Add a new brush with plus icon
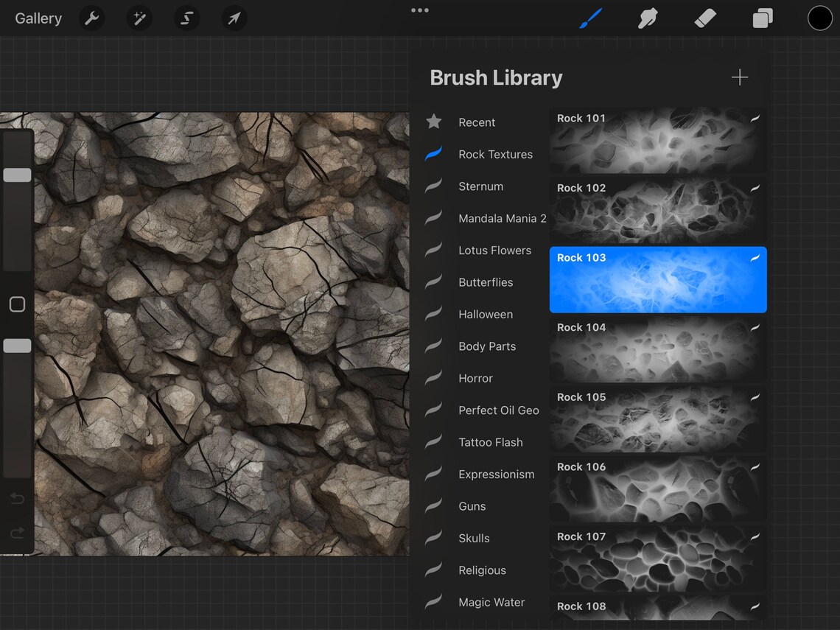This screenshot has height=630, width=840. pyautogui.click(x=739, y=77)
